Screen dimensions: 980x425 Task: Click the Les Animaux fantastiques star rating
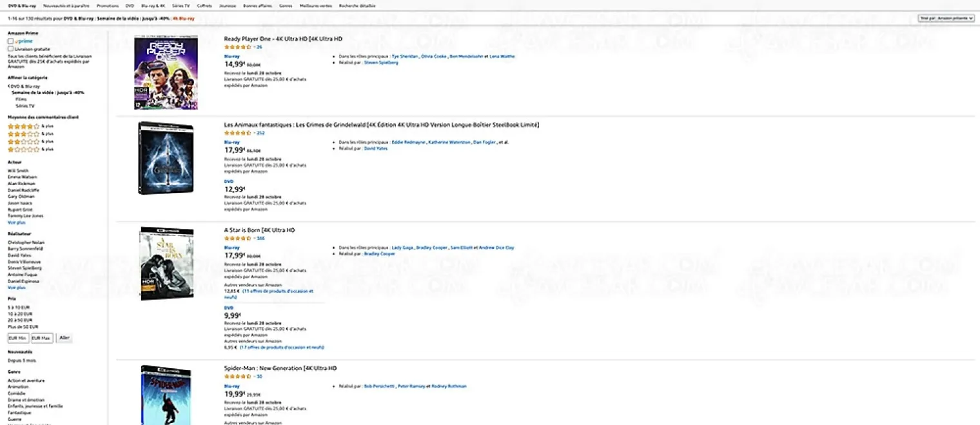[237, 133]
